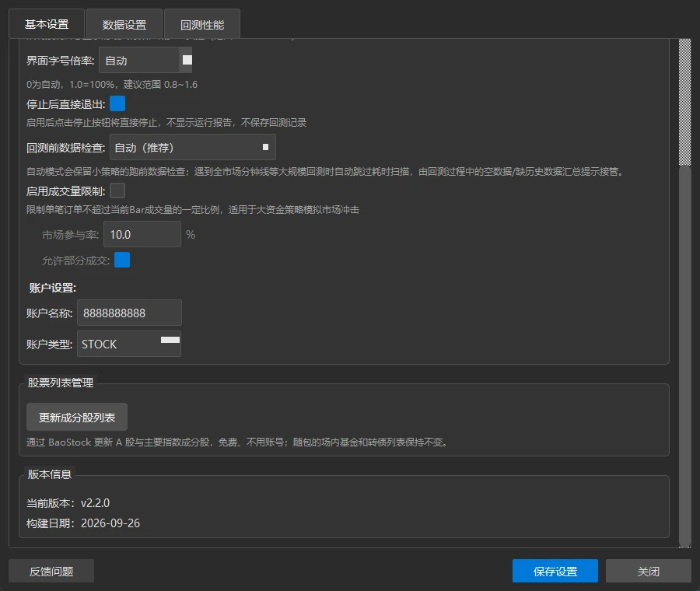Click the hint text about 不保存回测记录

166,122
